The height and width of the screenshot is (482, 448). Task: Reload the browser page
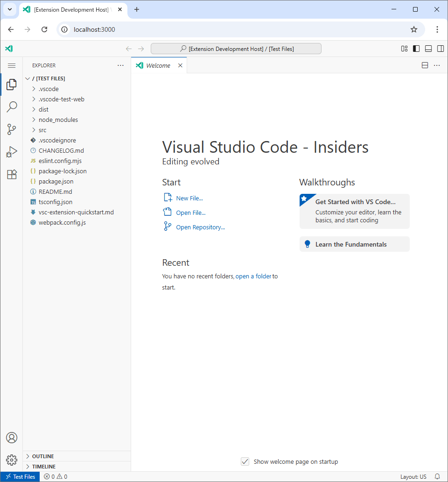[x=44, y=29]
